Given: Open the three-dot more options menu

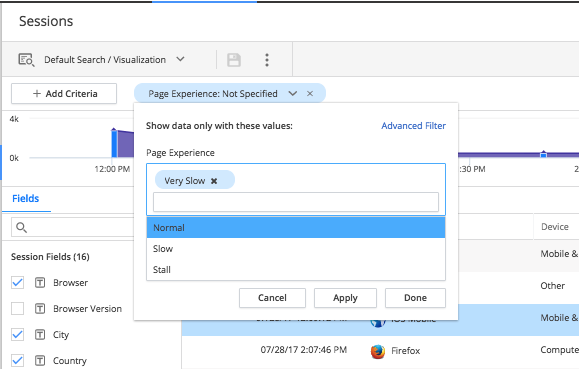Looking at the screenshot, I should [267, 60].
